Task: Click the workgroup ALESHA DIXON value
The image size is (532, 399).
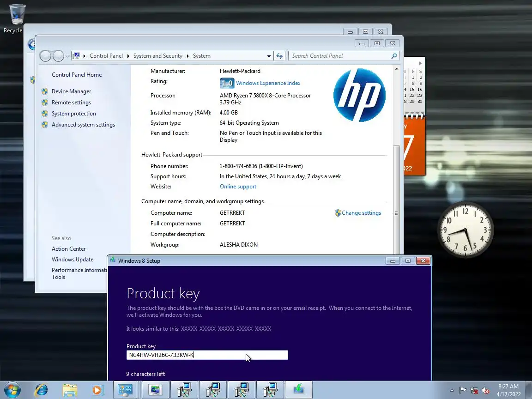Action: click(238, 245)
